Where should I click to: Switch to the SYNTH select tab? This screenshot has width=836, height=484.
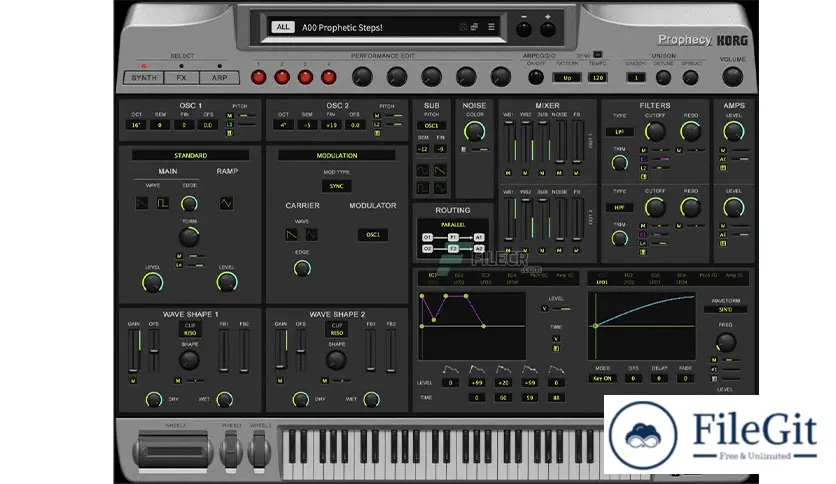click(144, 77)
